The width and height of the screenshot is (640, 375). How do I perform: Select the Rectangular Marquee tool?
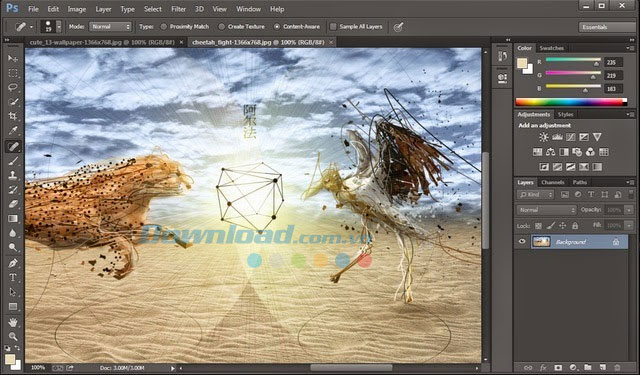pyautogui.click(x=13, y=73)
